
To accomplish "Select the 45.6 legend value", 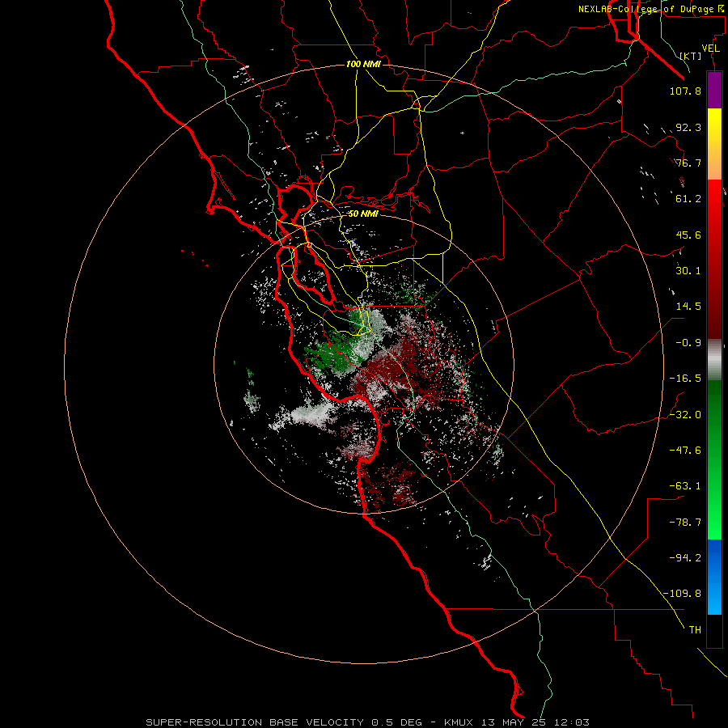I will point(688,235).
